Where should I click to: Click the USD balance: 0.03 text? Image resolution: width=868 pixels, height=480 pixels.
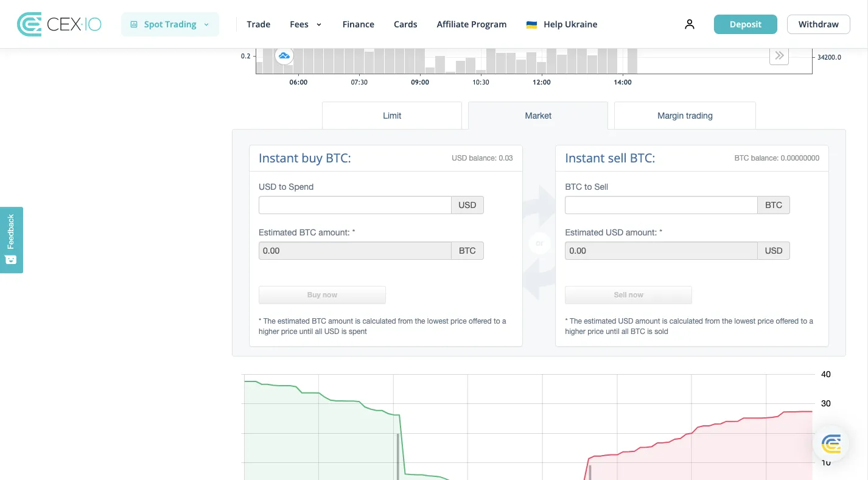coord(482,158)
